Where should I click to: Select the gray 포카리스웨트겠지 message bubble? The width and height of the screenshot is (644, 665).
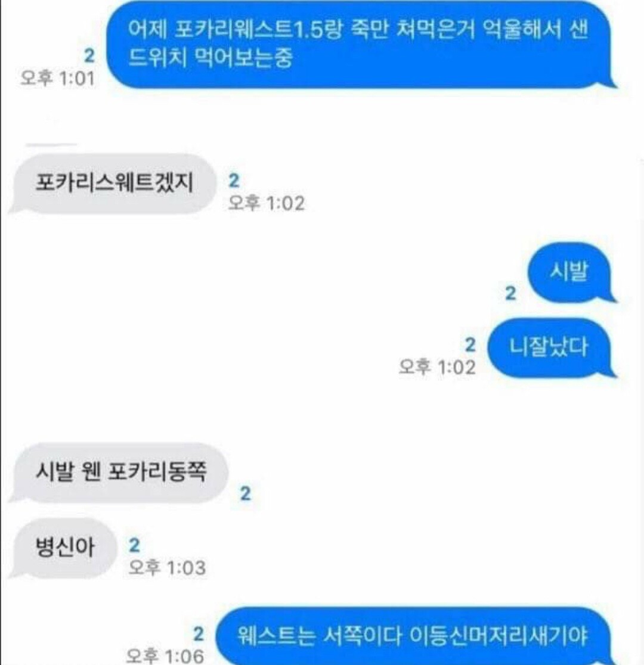[112, 184]
